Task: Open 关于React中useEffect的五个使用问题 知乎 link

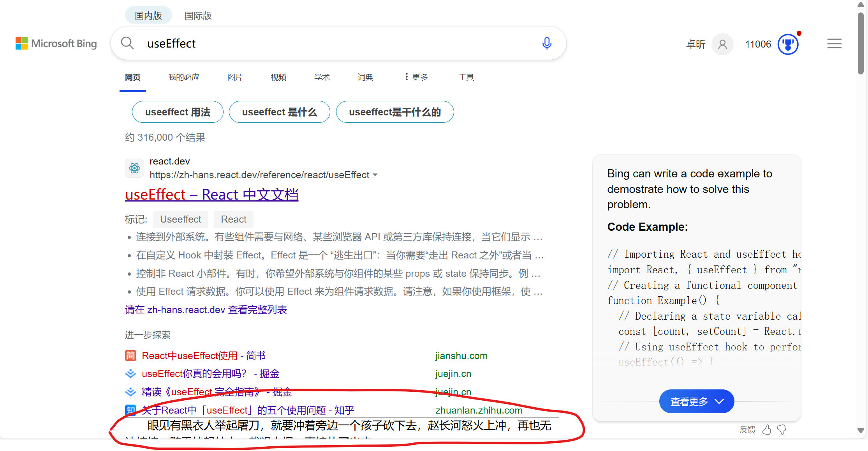Action: click(248, 410)
